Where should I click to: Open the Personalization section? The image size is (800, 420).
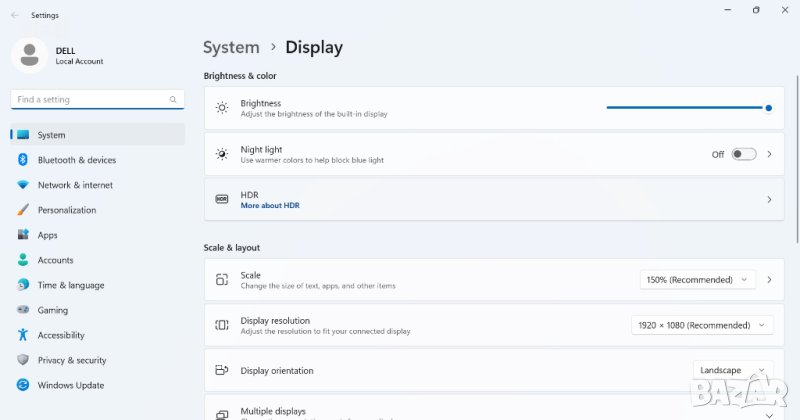click(x=67, y=210)
